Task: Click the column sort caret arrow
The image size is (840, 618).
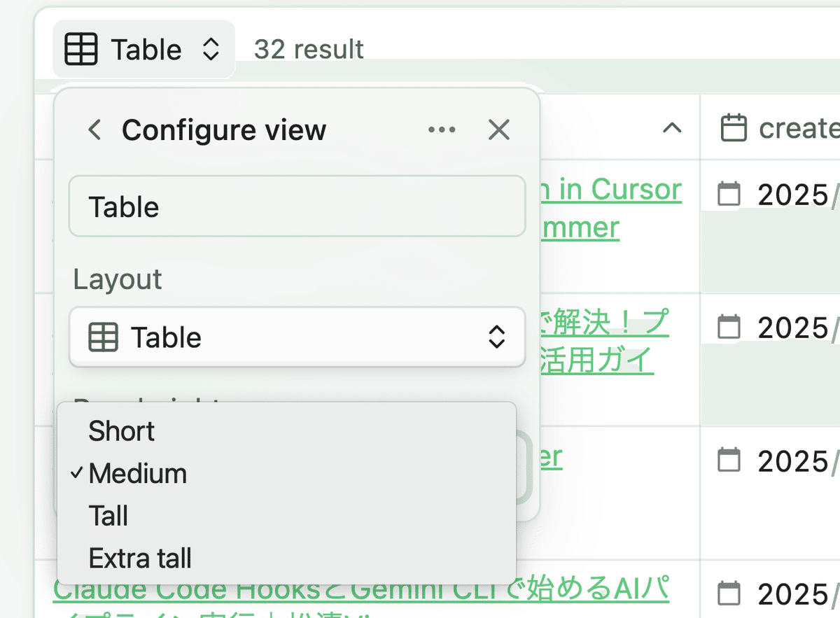Action: click(x=671, y=128)
